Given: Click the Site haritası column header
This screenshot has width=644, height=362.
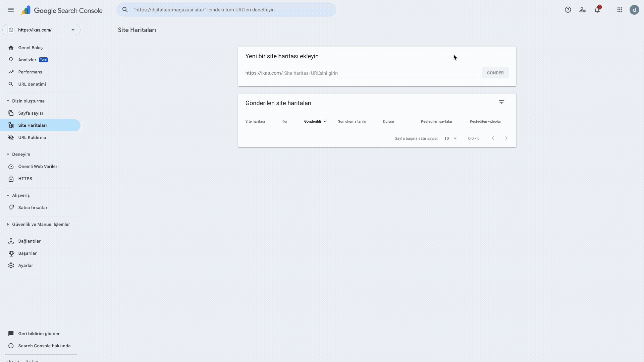Looking at the screenshot, I should click(255, 121).
